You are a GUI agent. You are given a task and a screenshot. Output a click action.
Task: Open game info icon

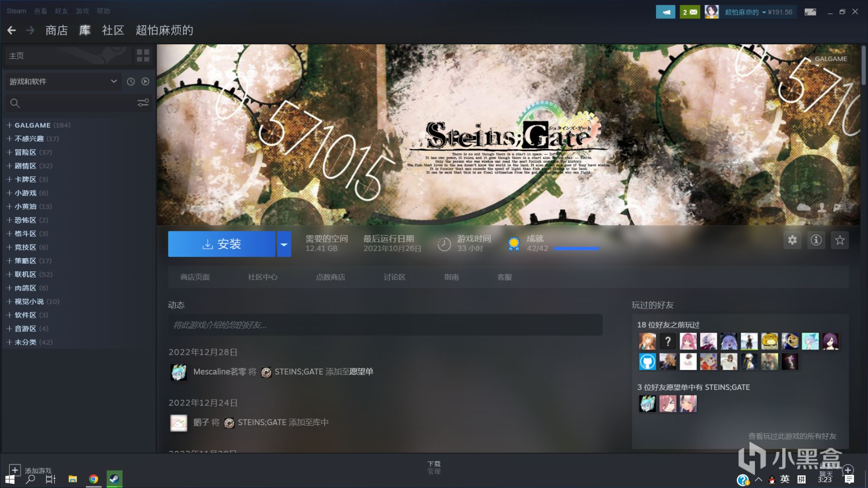click(x=816, y=240)
